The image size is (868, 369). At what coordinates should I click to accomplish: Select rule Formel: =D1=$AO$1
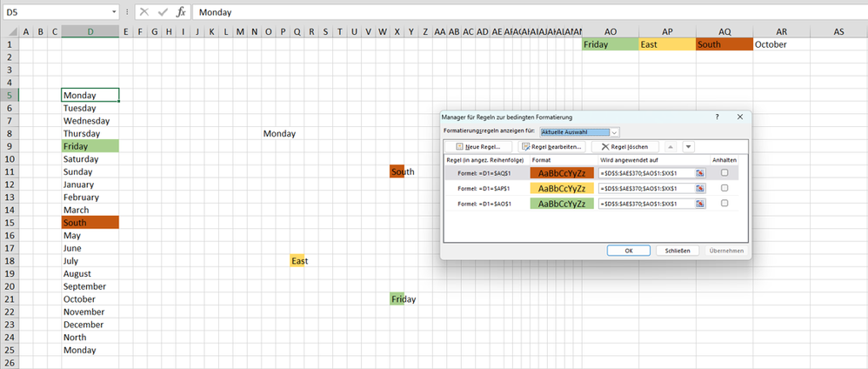[x=484, y=204]
